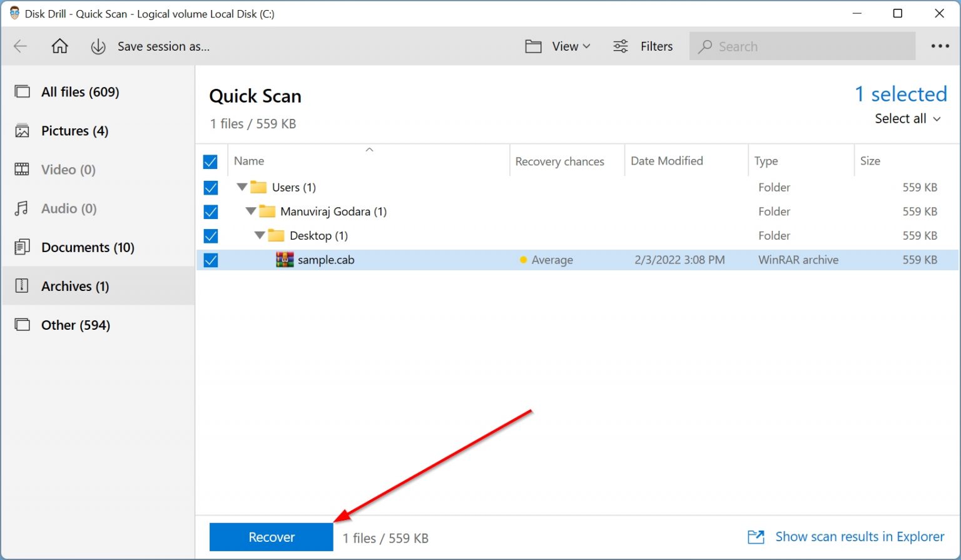Switch to Documents (10) category
Viewport: 961px width, 560px height.
88,247
